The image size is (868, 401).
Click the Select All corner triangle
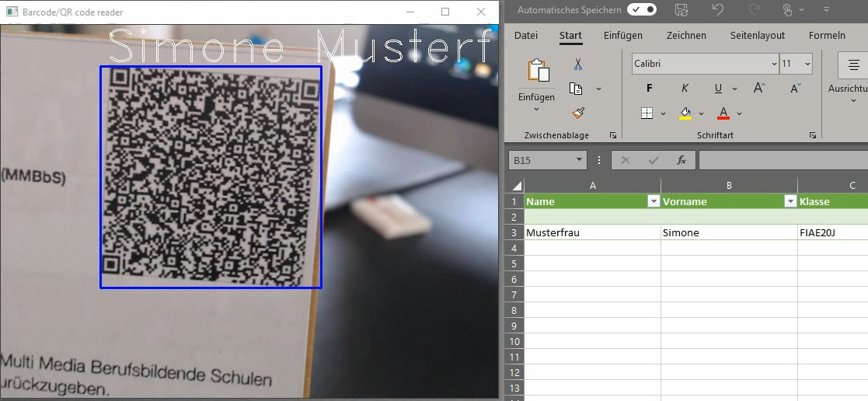point(516,186)
